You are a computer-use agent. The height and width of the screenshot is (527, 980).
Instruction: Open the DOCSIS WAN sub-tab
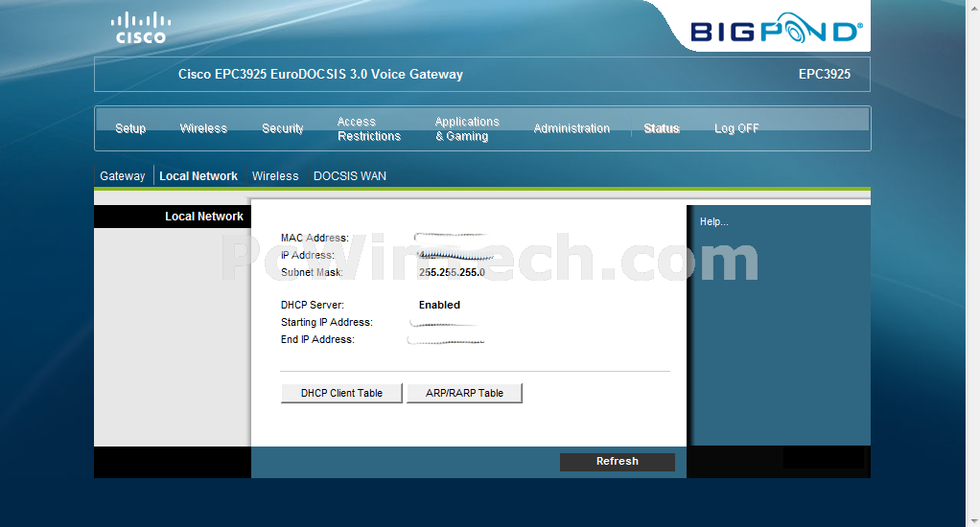[349, 176]
